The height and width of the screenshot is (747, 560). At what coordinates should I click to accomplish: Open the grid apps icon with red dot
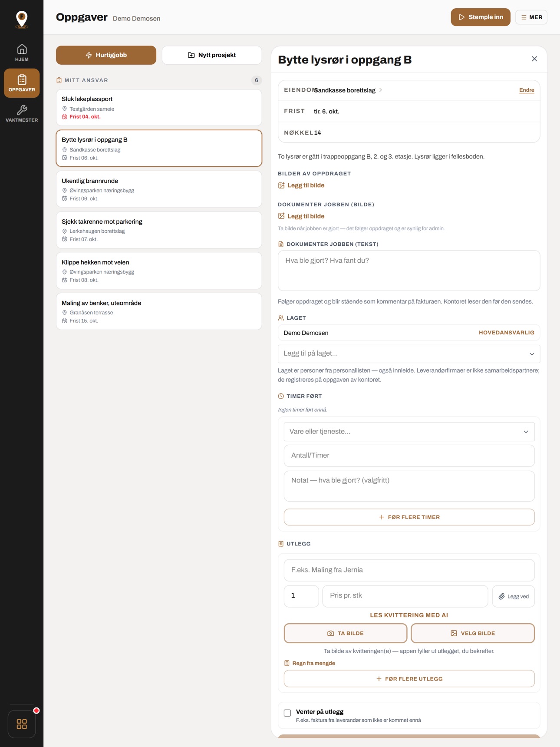[22, 724]
